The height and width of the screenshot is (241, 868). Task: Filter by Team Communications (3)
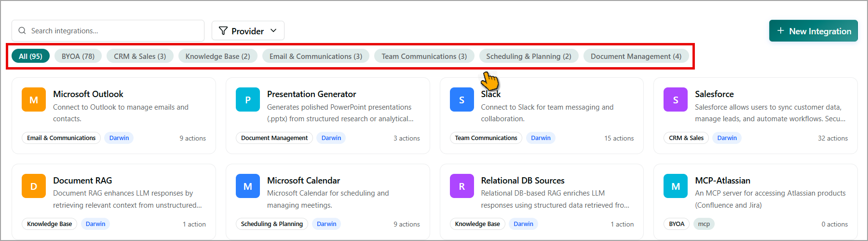(x=424, y=56)
